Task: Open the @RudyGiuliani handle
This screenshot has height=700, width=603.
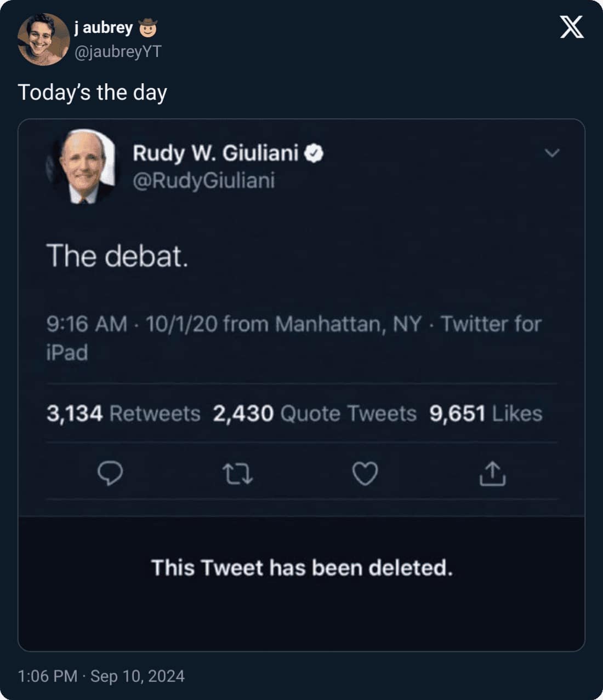Action: (203, 181)
